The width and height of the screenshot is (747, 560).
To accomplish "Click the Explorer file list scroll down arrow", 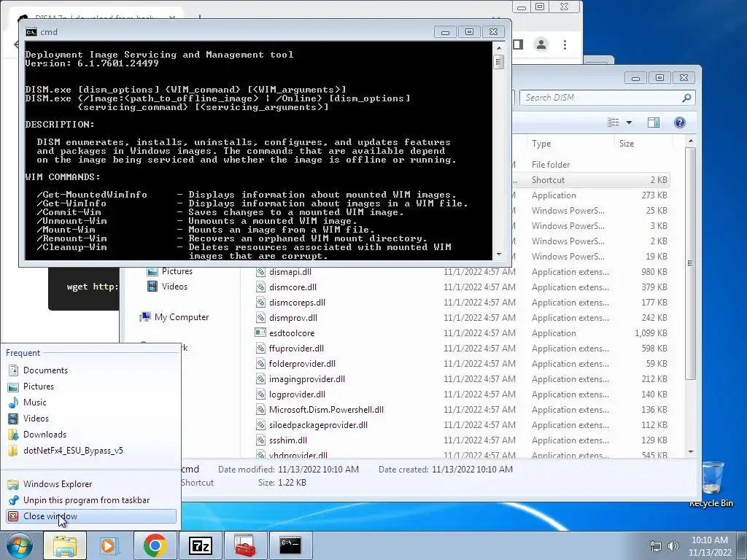I will pyautogui.click(x=691, y=451).
